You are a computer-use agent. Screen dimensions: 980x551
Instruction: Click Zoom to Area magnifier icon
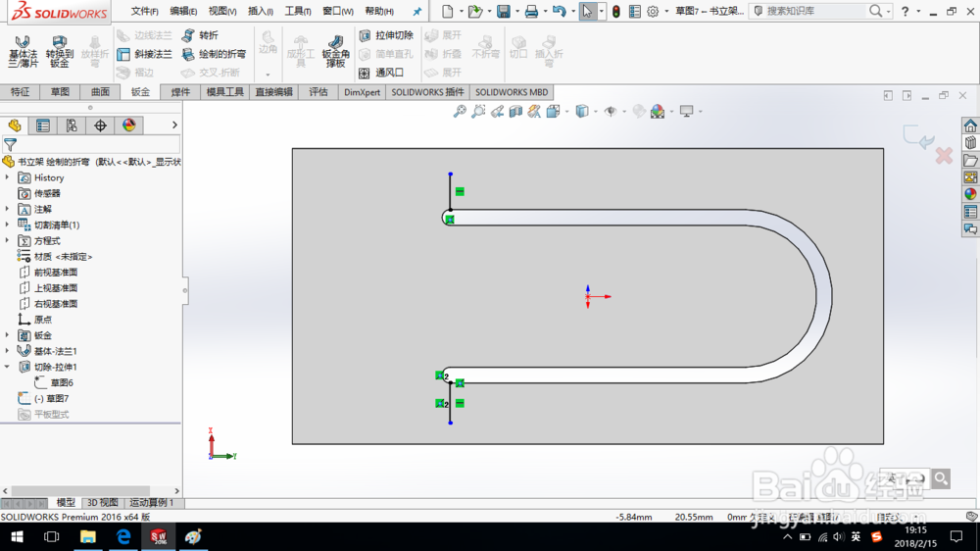point(478,112)
